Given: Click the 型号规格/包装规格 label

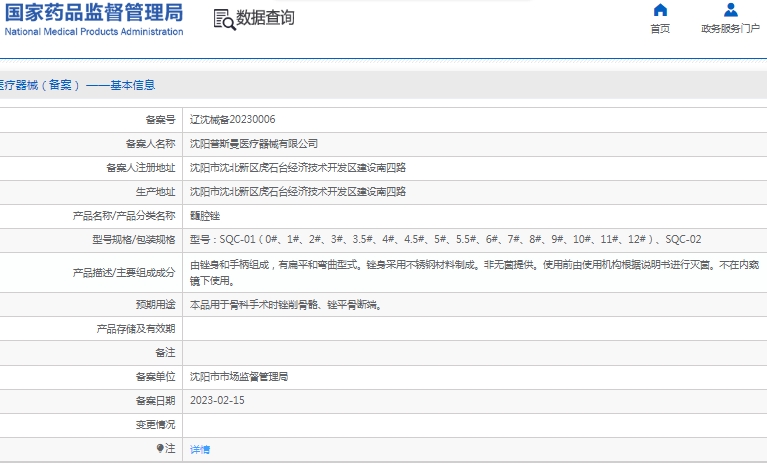Looking at the screenshot, I should pos(134,240).
